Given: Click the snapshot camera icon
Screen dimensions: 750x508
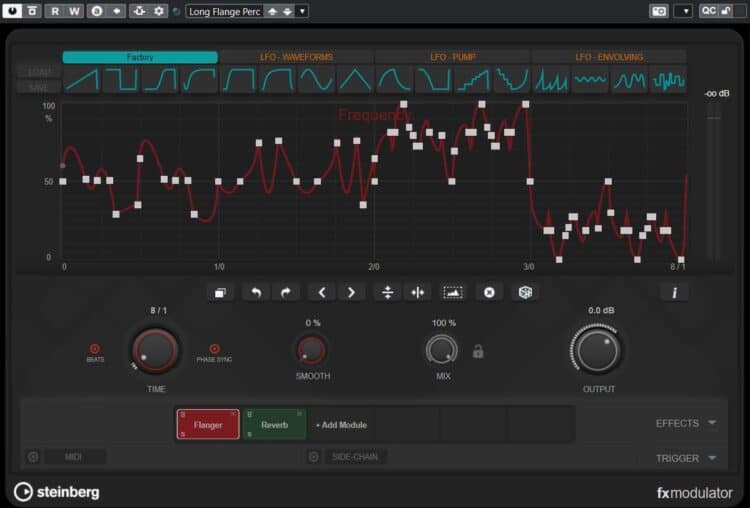Looking at the screenshot, I should pyautogui.click(x=659, y=11).
